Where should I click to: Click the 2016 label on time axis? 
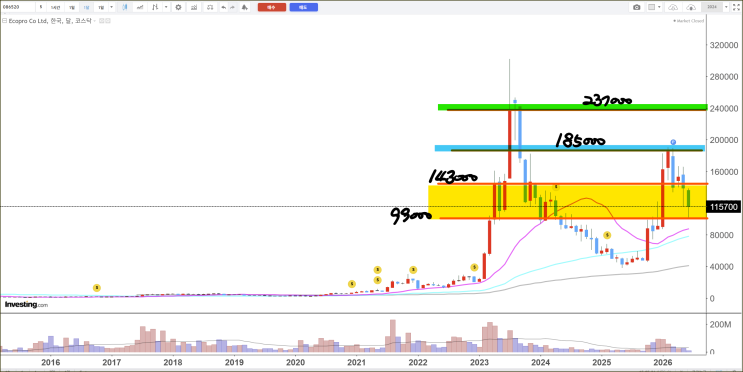click(x=51, y=363)
